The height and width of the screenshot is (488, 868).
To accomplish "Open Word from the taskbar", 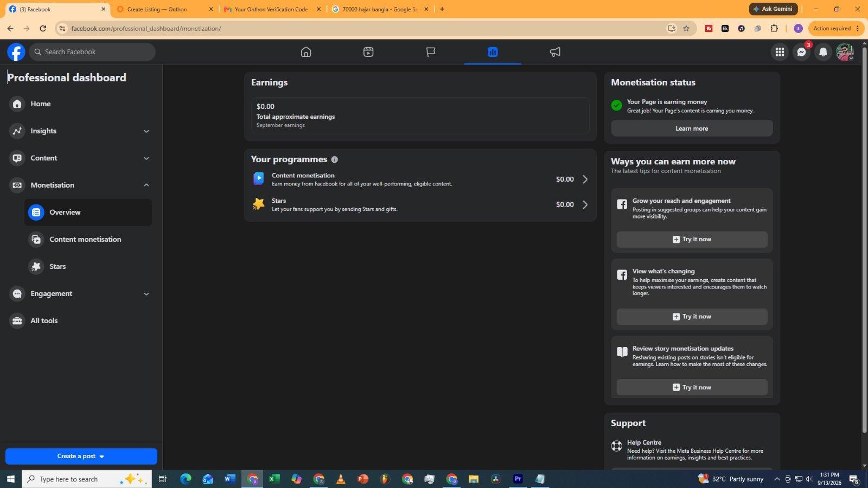I will pos(230,479).
